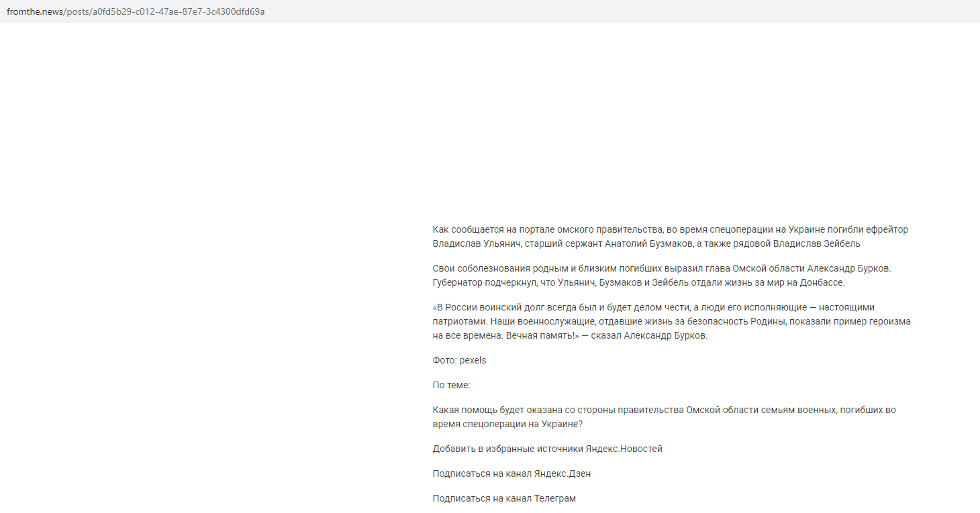Viewport: 980px width, 513px height.
Task: Click the paragraph starting 'Свои соболезнования родным'
Action: point(662,276)
